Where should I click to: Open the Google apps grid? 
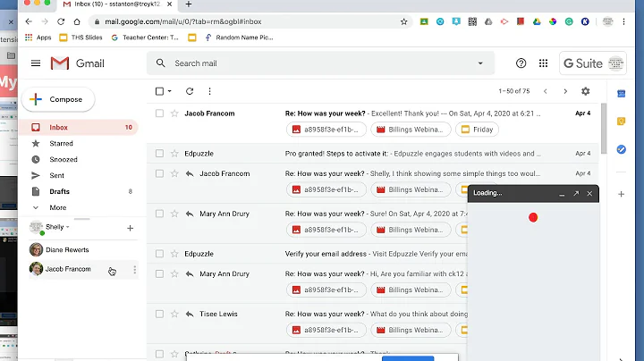(x=543, y=63)
